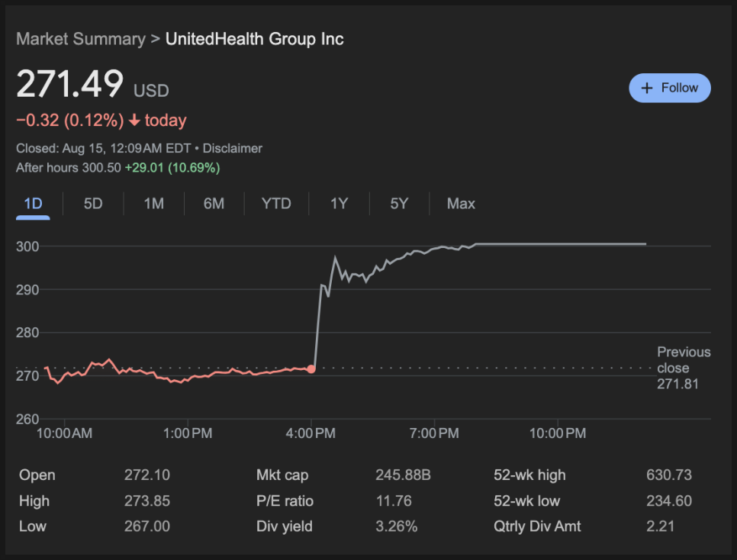Click the Mkt cap value 245.88B
The image size is (737, 560).
(x=403, y=475)
